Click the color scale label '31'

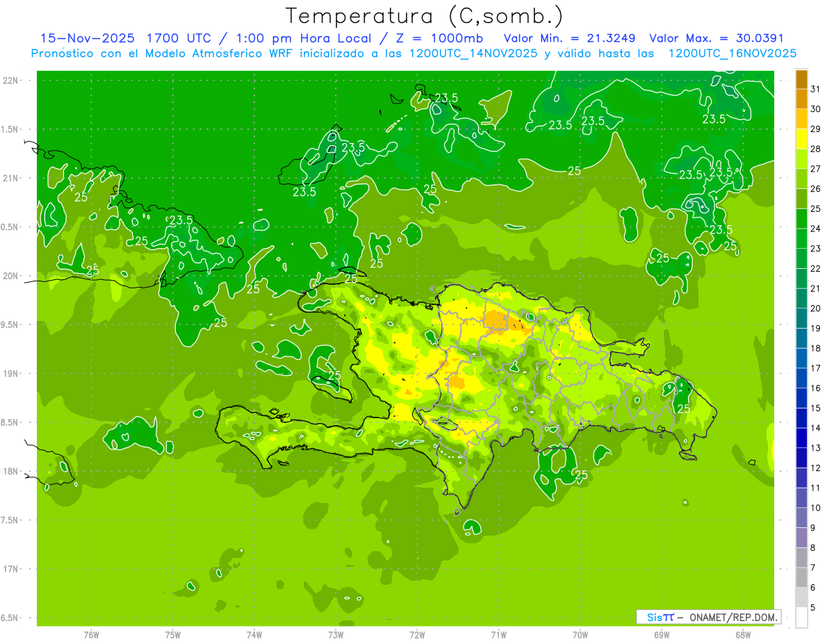[x=815, y=89]
